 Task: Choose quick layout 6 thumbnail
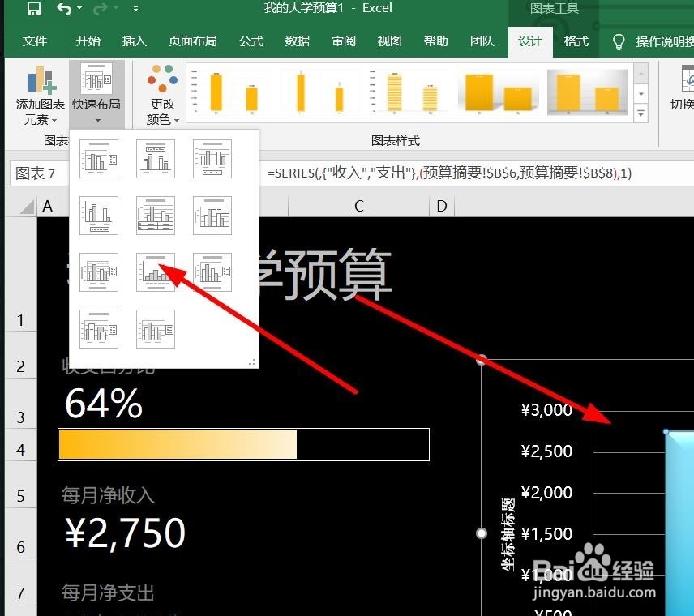pyautogui.click(x=212, y=215)
